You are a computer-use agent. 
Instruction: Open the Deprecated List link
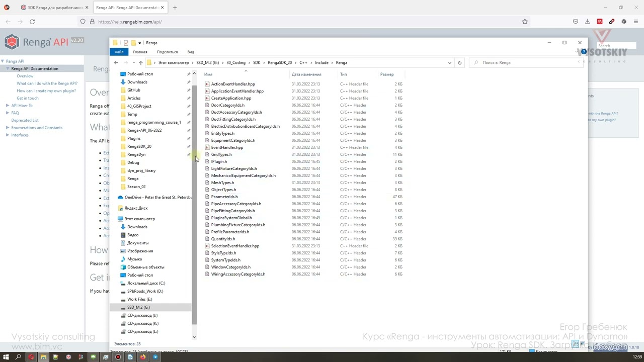pyautogui.click(x=25, y=120)
